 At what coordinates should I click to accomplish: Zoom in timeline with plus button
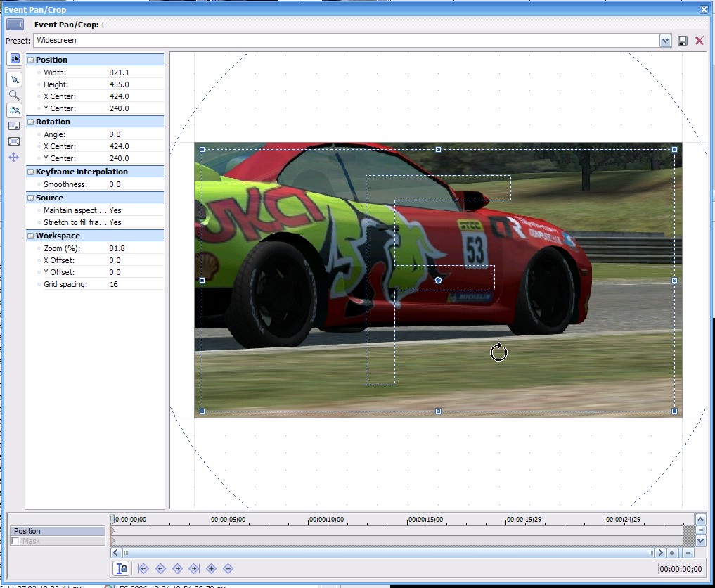click(x=672, y=553)
